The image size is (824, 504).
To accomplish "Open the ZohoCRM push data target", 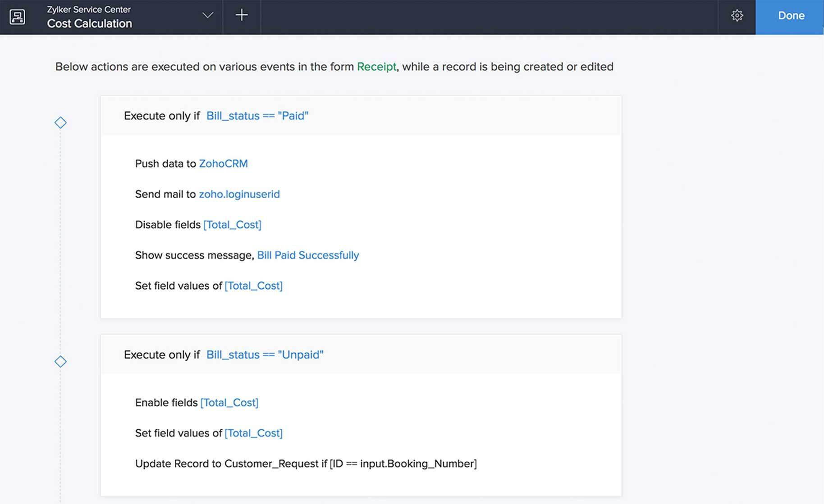I will pos(223,163).
